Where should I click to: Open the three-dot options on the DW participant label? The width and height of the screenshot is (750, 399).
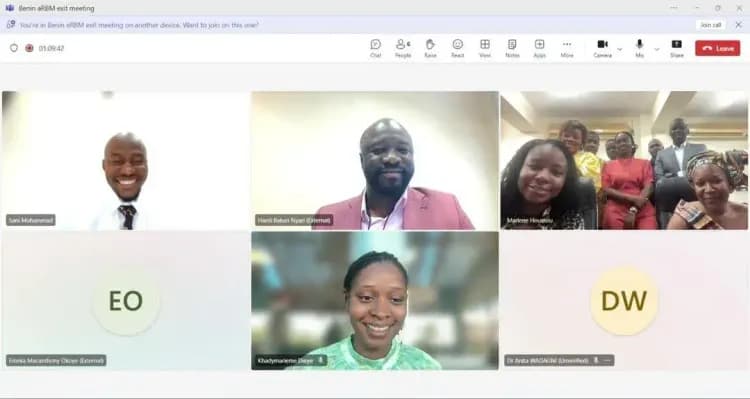point(607,360)
